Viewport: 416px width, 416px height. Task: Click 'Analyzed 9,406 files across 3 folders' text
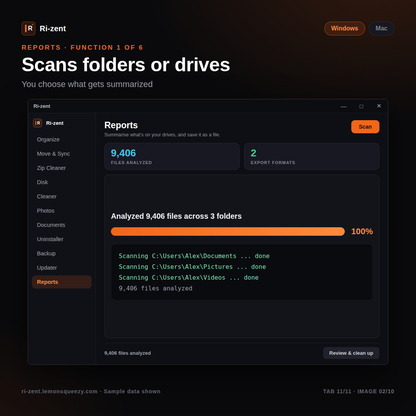pyautogui.click(x=176, y=216)
